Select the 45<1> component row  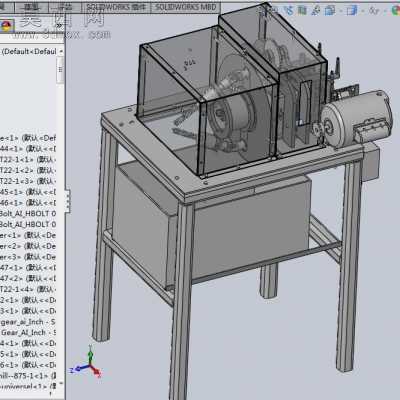tap(28, 192)
